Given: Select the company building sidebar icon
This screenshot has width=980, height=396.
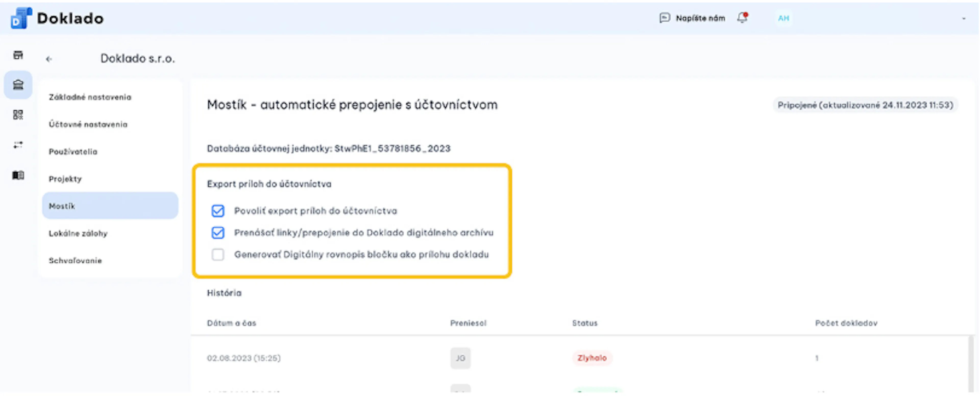Looking at the screenshot, I should (18, 84).
